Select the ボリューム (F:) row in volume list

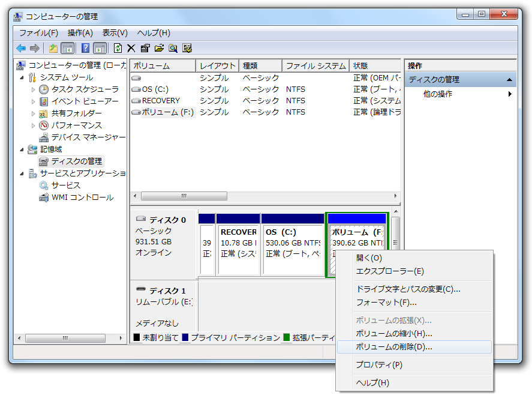tap(266, 112)
